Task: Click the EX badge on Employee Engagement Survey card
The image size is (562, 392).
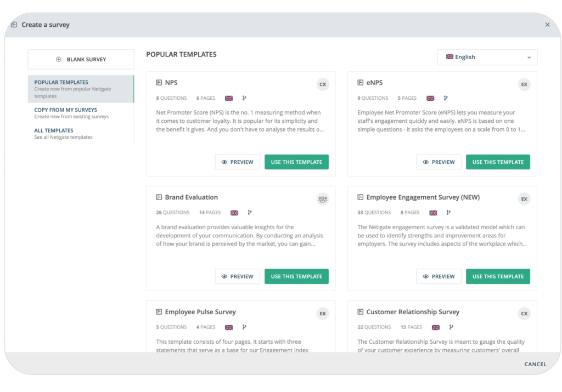Action: [524, 199]
